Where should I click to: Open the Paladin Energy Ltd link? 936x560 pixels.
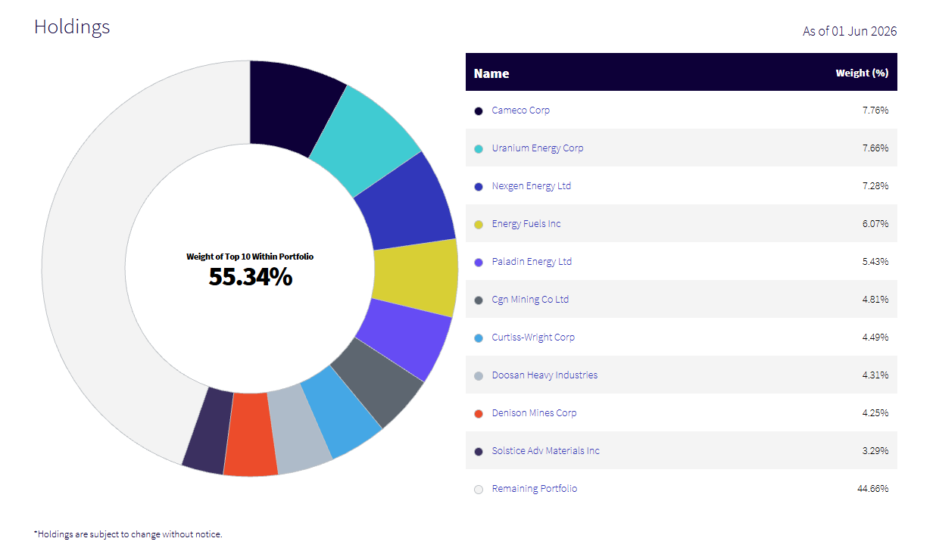[532, 262]
